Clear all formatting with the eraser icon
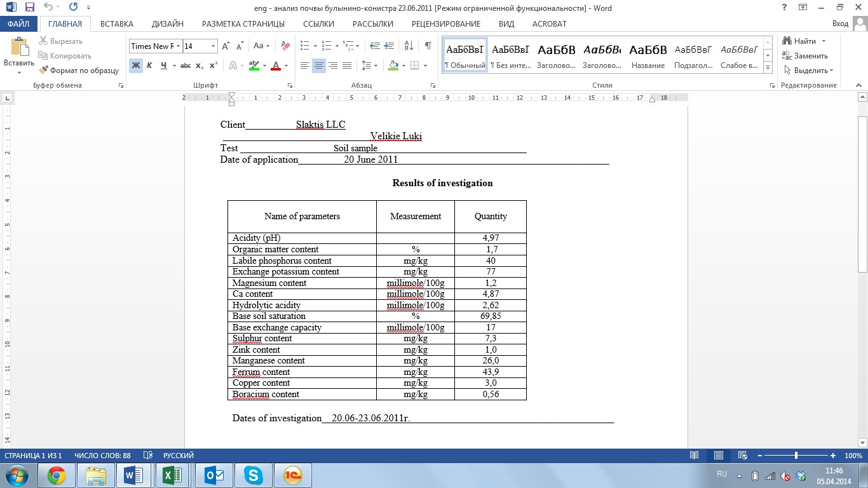Viewport: 868px width, 488px height. click(x=285, y=46)
